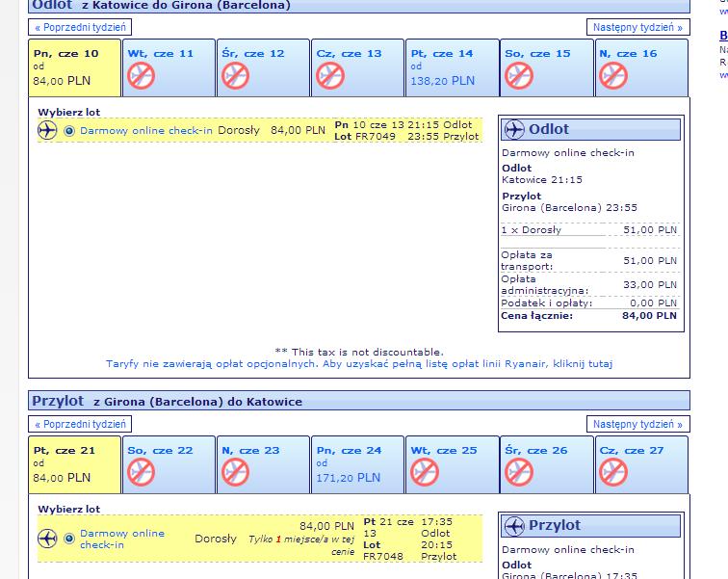The width and height of the screenshot is (728, 579).
Task: Choose return tab Pt, cze 21
Action: pos(75,464)
